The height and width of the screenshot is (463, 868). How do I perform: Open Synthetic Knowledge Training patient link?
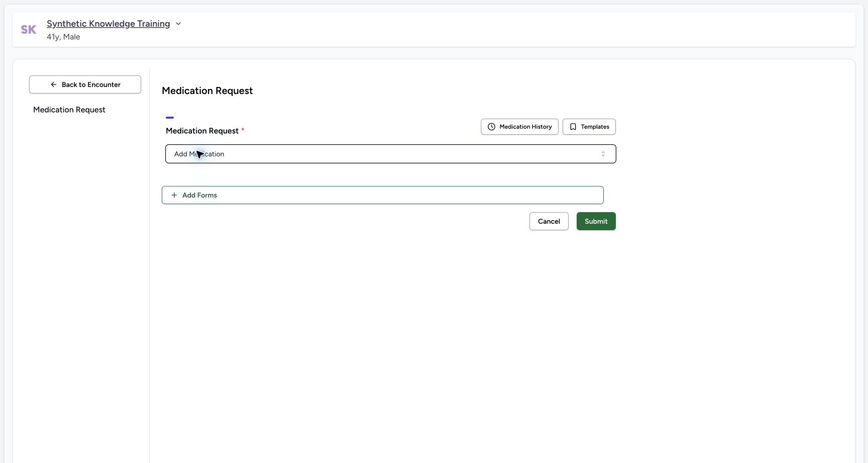[108, 24]
